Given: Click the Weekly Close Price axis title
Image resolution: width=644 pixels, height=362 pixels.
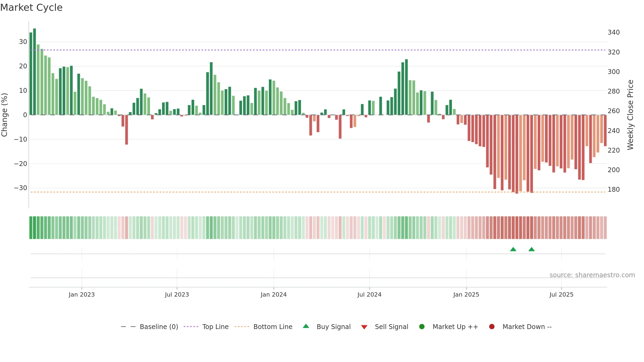Looking at the screenshot, I should (630, 115).
